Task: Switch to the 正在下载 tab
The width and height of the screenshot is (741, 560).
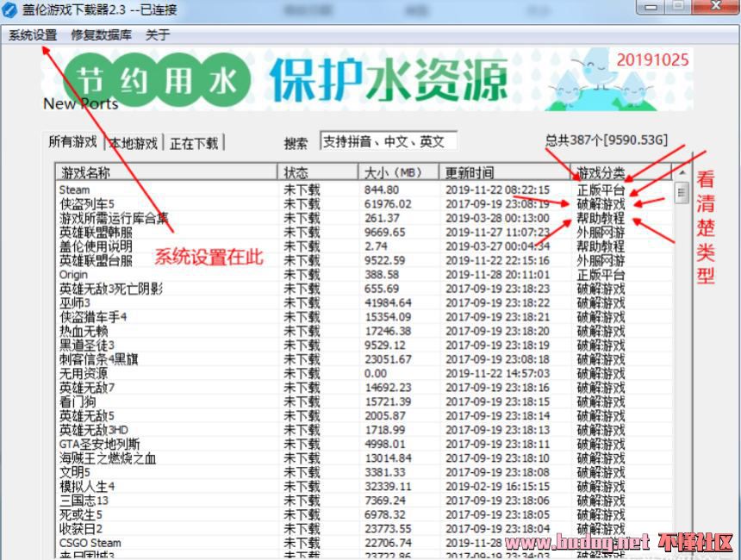Action: coord(194,143)
